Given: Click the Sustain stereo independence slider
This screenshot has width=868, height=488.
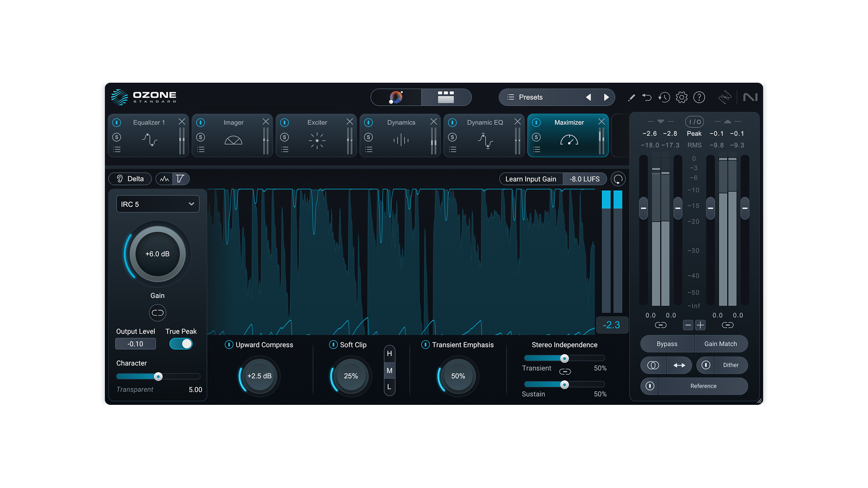Looking at the screenshot, I should click(564, 385).
